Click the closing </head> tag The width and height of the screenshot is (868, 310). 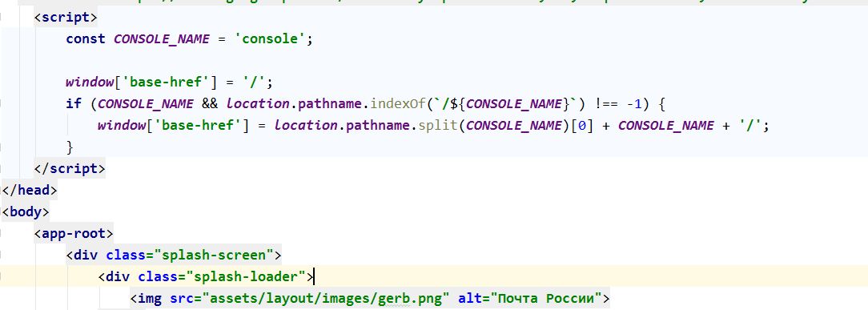tap(30, 190)
